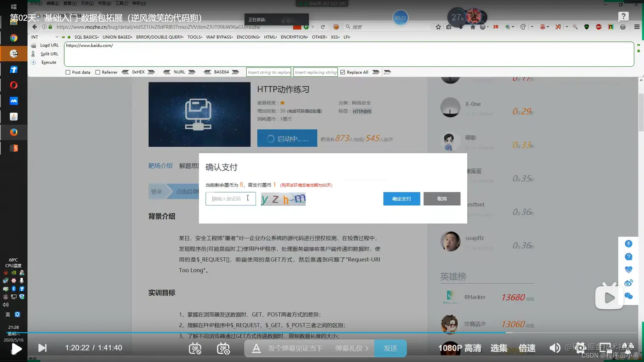The height and width of the screenshot is (362, 644).
Task: Open the ERROR/DOUBLE QUERY dropdown
Action: pyautogui.click(x=160, y=37)
